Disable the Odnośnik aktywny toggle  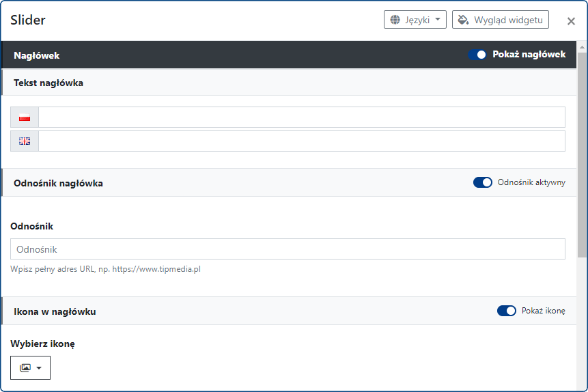482,182
